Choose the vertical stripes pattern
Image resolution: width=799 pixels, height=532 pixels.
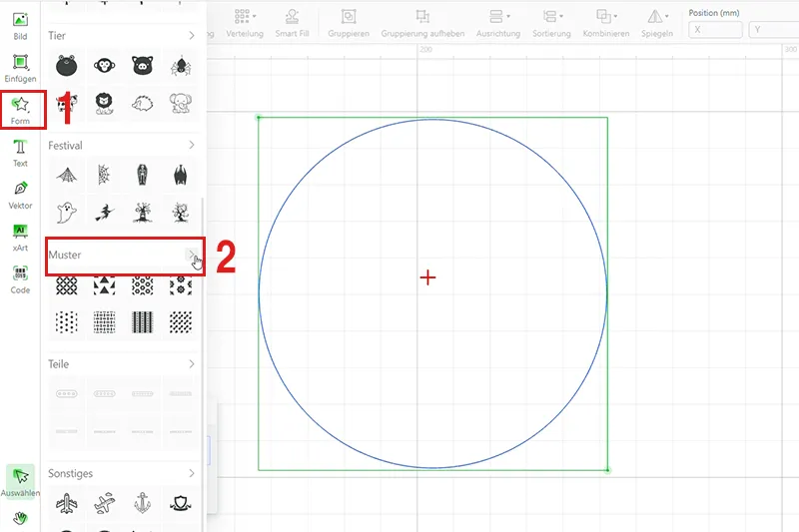pyautogui.click(x=143, y=322)
